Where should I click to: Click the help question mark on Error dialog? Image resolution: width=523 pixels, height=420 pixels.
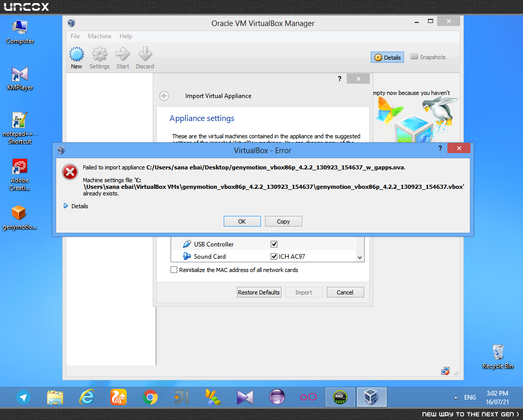click(440, 148)
